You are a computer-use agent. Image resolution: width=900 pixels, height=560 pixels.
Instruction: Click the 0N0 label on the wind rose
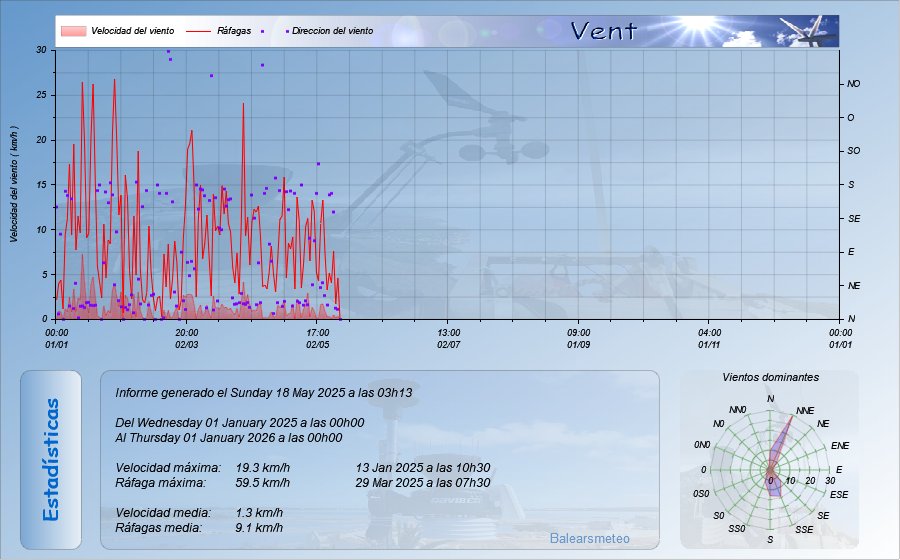702,445
